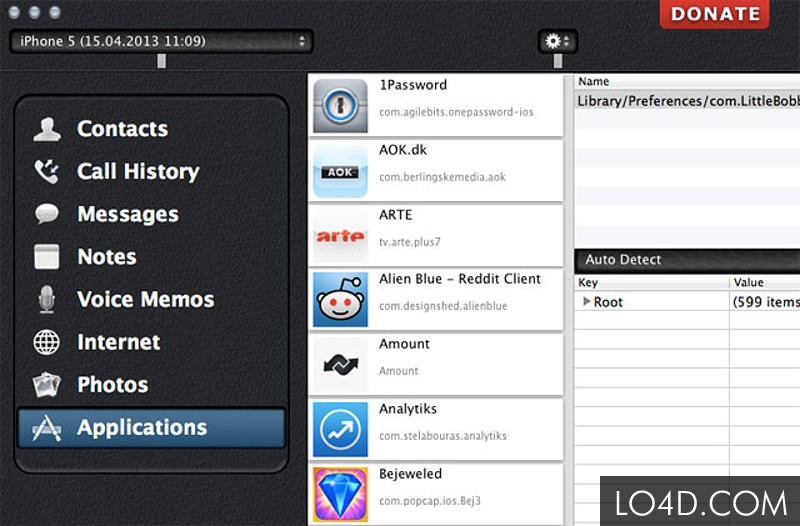Image resolution: width=800 pixels, height=526 pixels.
Task: Click the red DONATE button
Action: tap(714, 14)
